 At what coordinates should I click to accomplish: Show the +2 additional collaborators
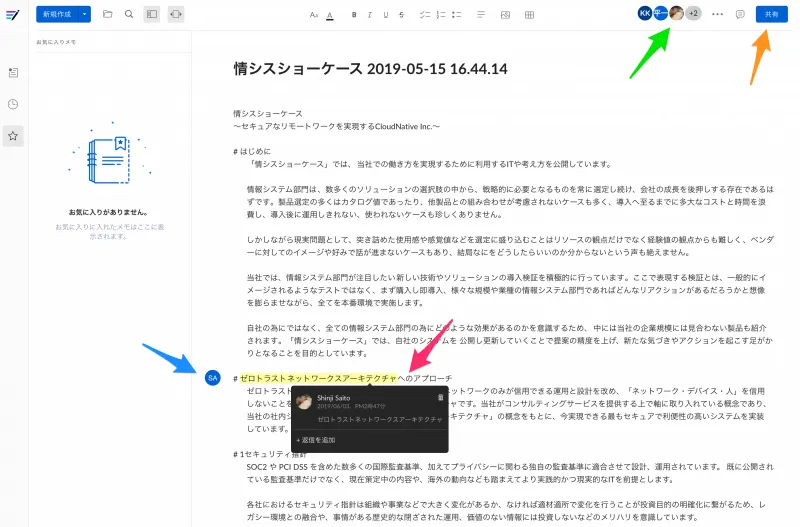click(x=693, y=13)
